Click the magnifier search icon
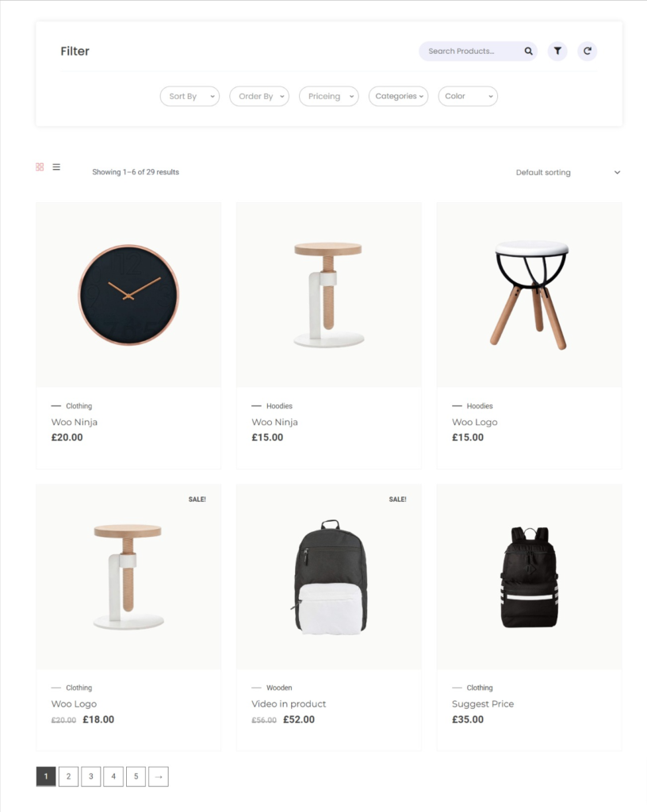Image resolution: width=647 pixels, height=812 pixels. (529, 51)
